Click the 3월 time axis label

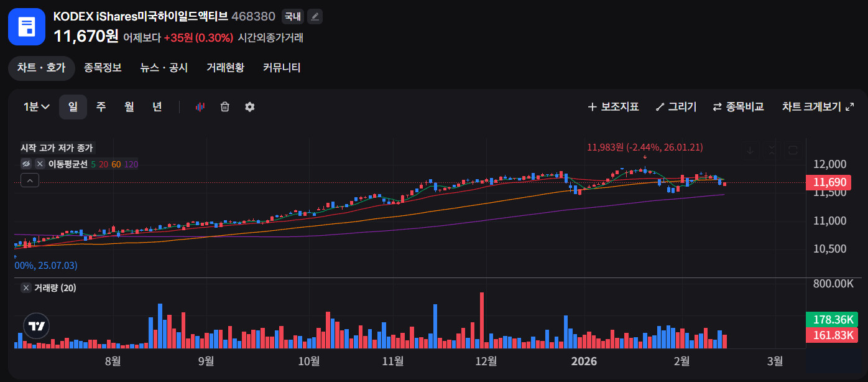point(775,361)
